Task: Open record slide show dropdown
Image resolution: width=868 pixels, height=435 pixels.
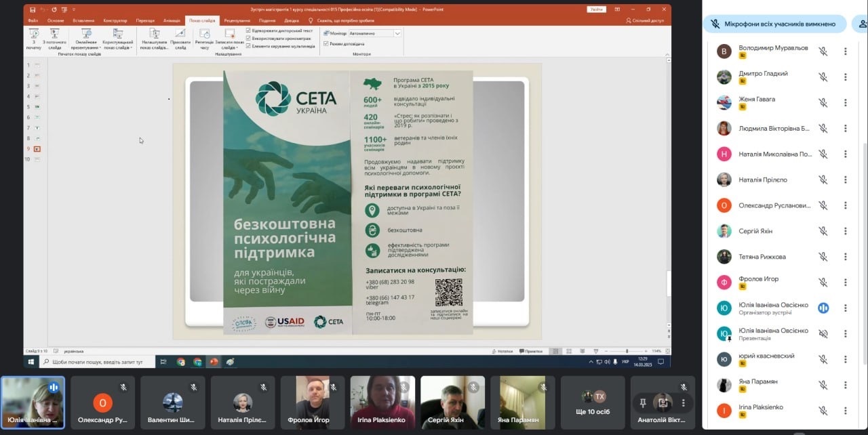Action: tap(229, 38)
